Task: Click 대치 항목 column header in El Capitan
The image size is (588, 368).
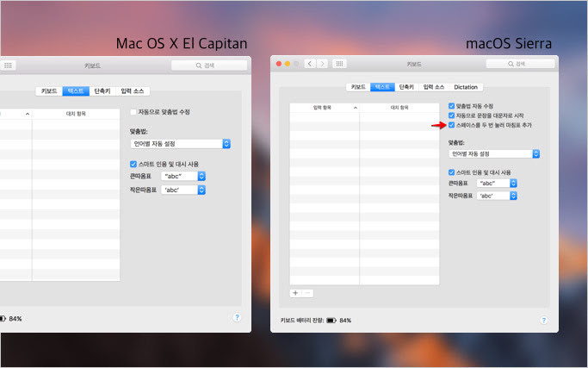Action: (76, 114)
